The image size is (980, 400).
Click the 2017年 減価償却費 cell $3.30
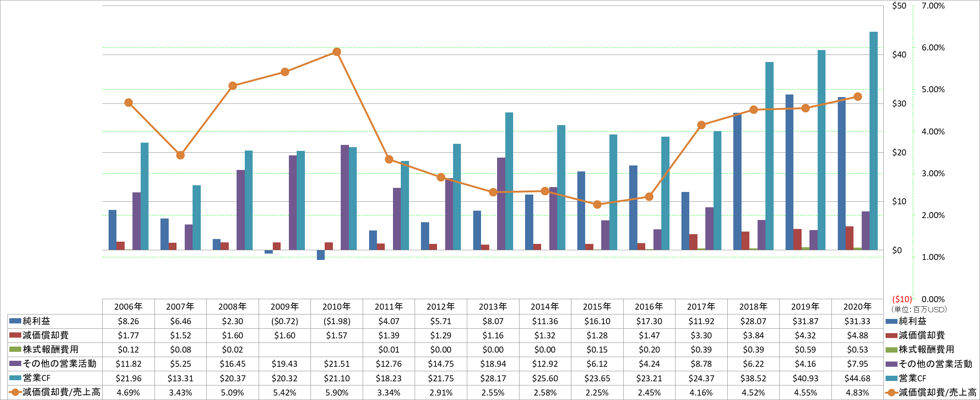[x=701, y=335]
